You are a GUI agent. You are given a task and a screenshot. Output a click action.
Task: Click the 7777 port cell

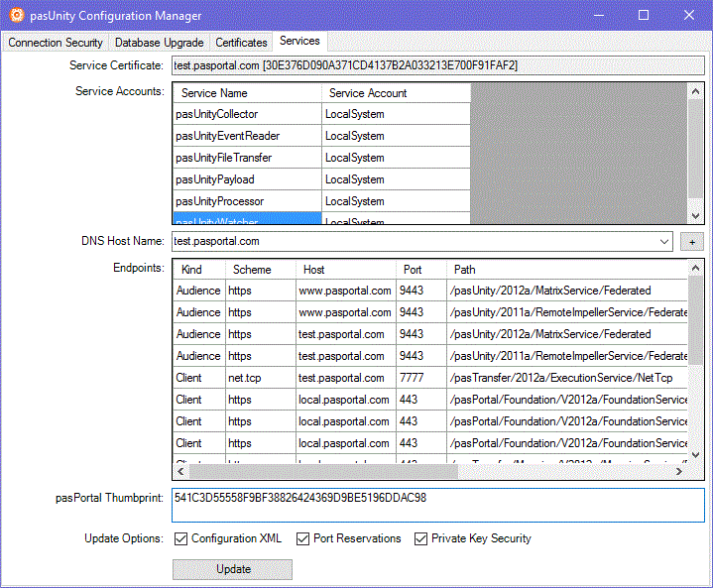coord(421,378)
